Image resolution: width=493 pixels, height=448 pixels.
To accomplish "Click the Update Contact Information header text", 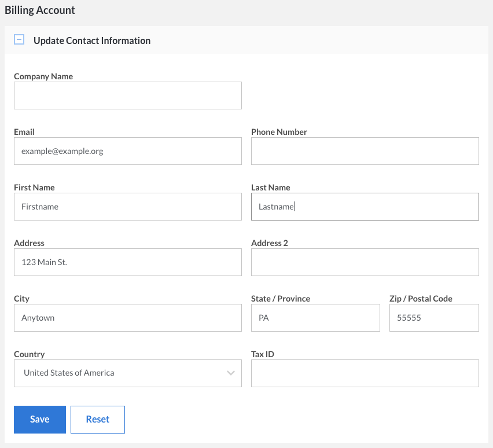I will coord(92,41).
